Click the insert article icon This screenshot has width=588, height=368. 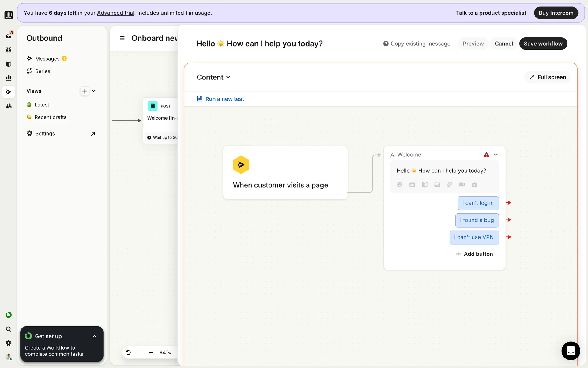(x=424, y=185)
